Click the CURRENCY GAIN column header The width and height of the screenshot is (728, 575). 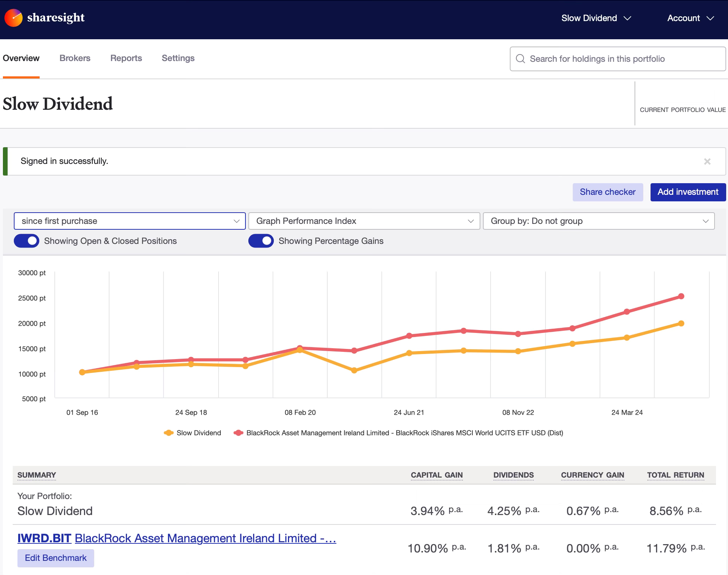point(592,475)
